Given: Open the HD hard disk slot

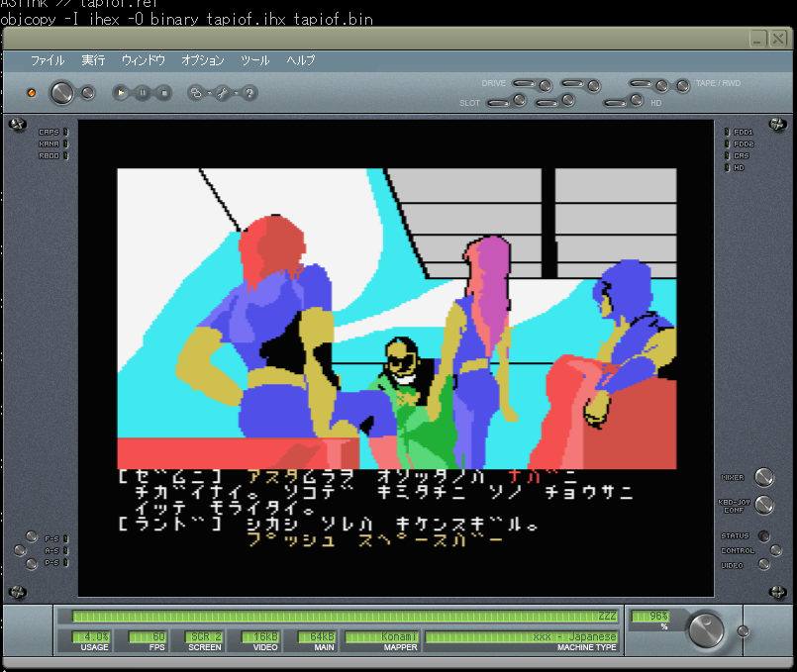Looking at the screenshot, I should pos(616,103).
